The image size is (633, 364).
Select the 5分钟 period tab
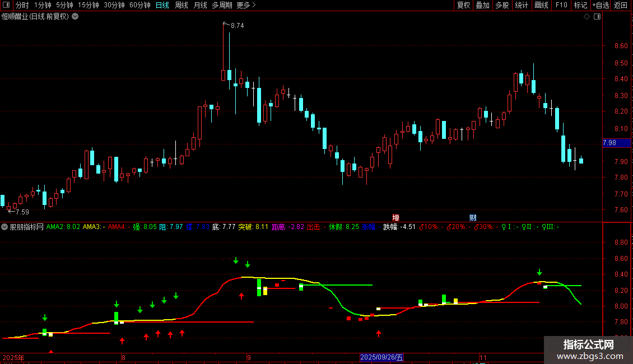(x=64, y=5)
